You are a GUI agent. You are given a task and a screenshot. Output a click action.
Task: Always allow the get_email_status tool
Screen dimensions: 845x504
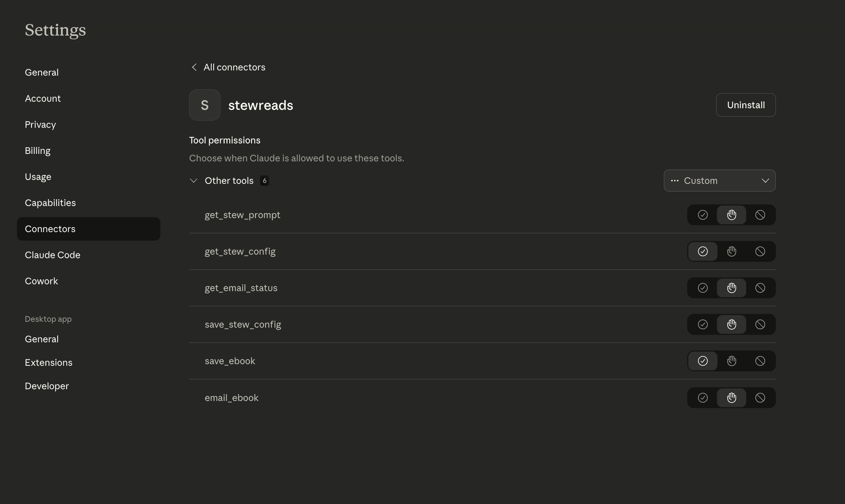702,288
